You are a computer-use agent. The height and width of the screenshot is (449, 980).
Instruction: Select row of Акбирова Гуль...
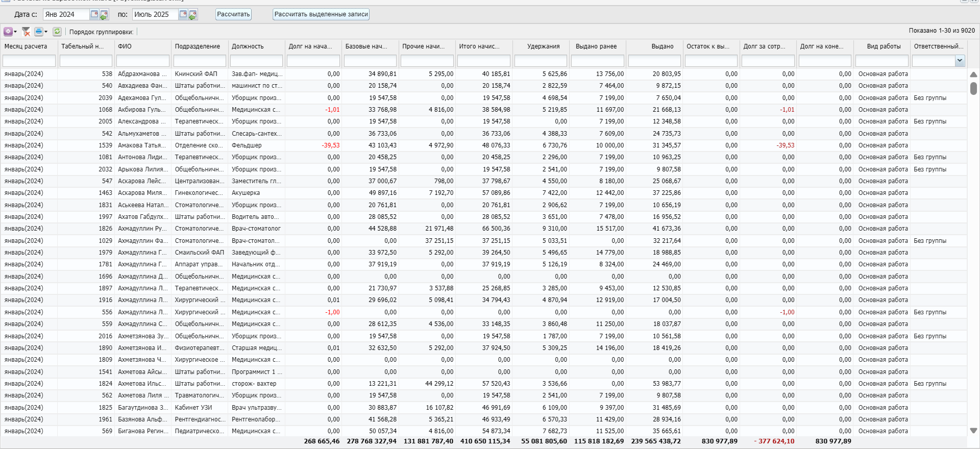(484, 110)
